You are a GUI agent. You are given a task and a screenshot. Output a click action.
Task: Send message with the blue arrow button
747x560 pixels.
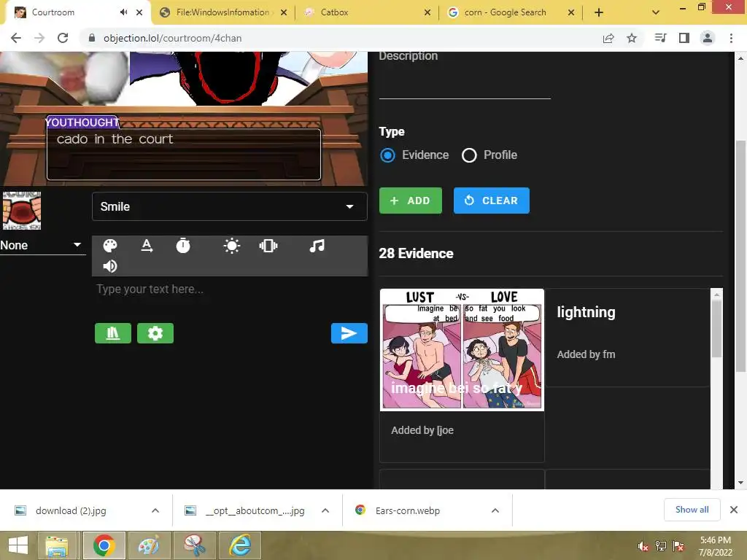[x=349, y=333]
